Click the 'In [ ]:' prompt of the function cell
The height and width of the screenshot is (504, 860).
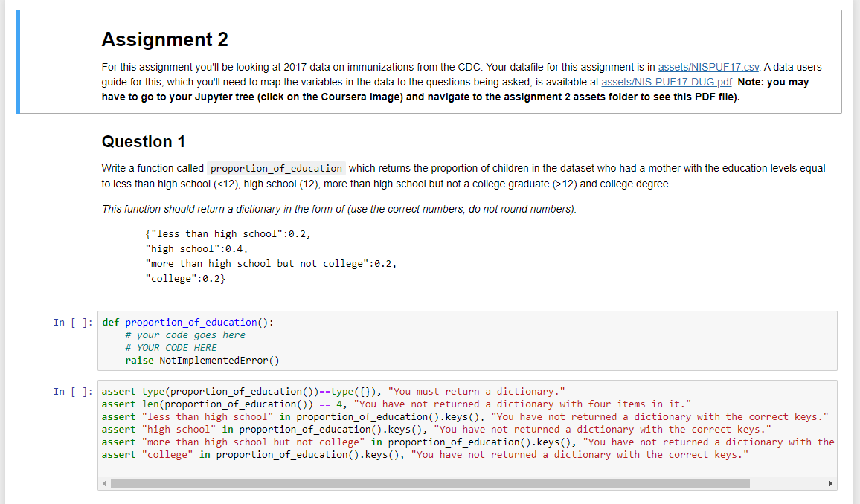click(73, 322)
